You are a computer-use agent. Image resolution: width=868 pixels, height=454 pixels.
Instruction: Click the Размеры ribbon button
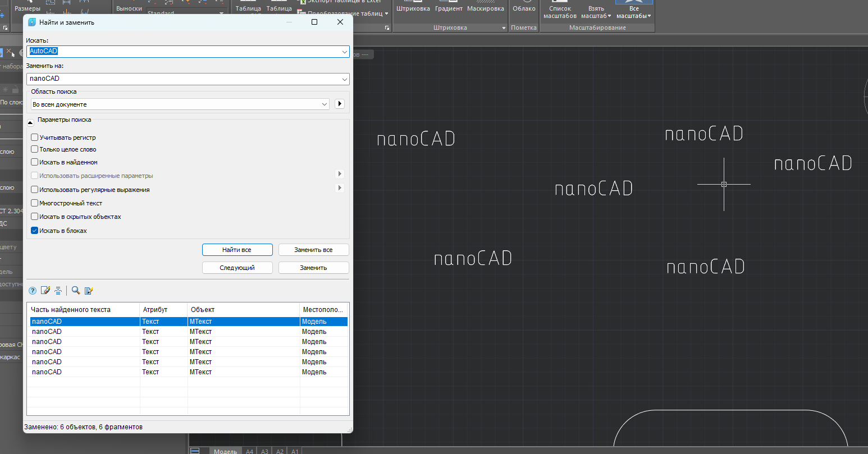click(28, 7)
